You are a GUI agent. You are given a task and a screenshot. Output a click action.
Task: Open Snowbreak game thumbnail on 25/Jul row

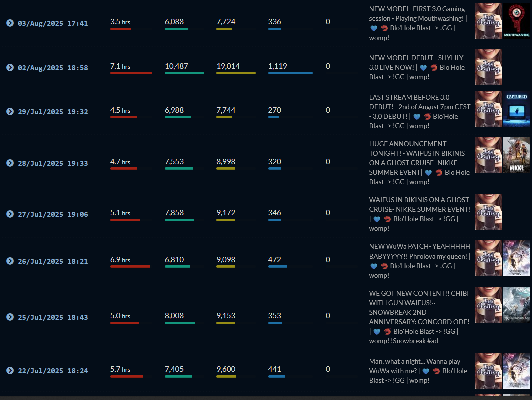[x=516, y=305]
